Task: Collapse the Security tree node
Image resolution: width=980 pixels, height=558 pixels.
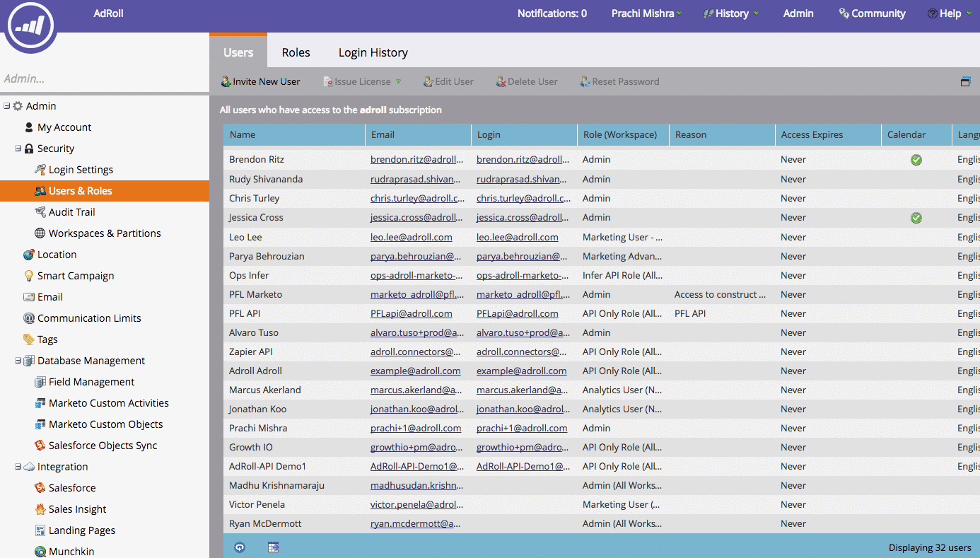Action: [x=18, y=149]
